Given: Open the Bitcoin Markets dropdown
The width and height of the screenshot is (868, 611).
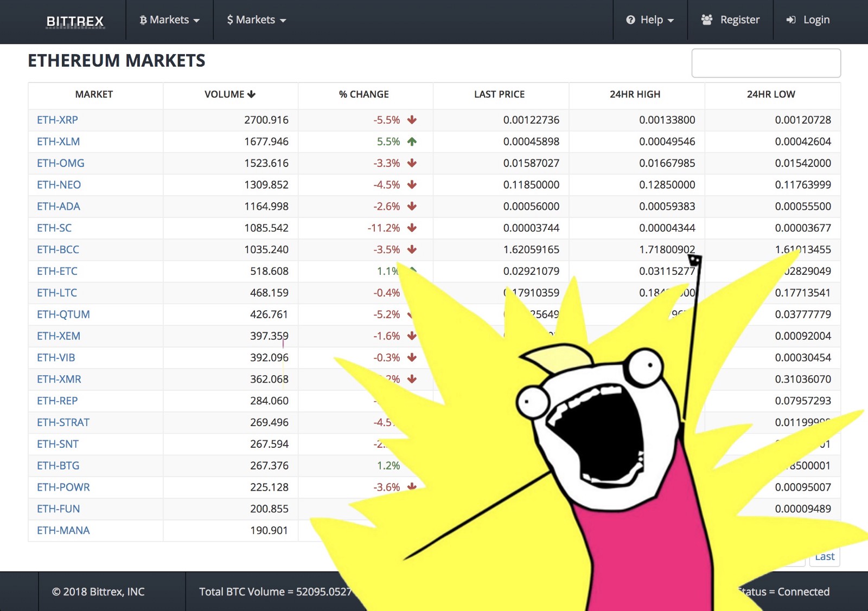Looking at the screenshot, I should pyautogui.click(x=170, y=20).
